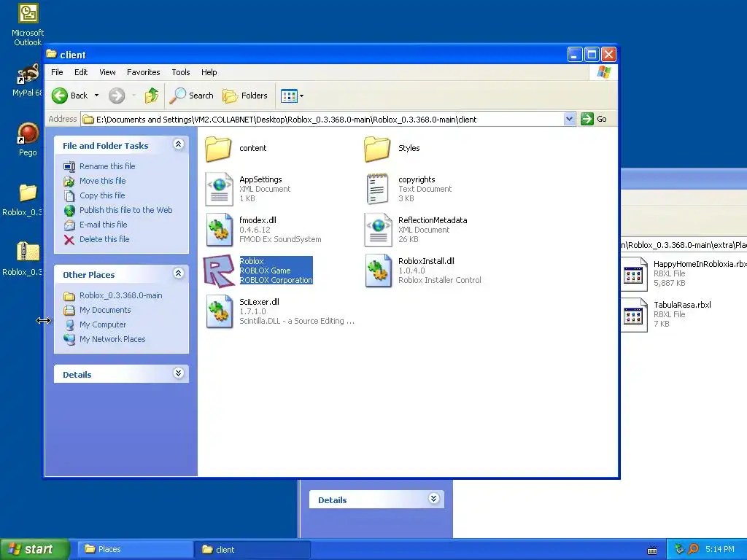
Task: Open the content folder icon
Action: pyautogui.click(x=218, y=149)
